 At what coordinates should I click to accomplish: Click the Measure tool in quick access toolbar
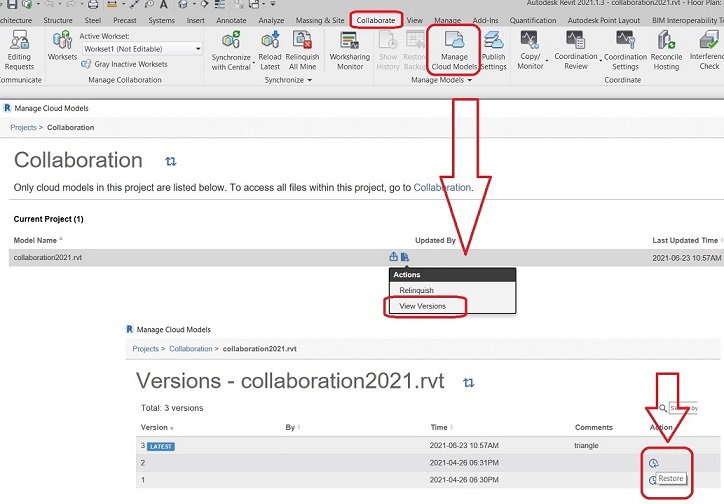(x=112, y=5)
